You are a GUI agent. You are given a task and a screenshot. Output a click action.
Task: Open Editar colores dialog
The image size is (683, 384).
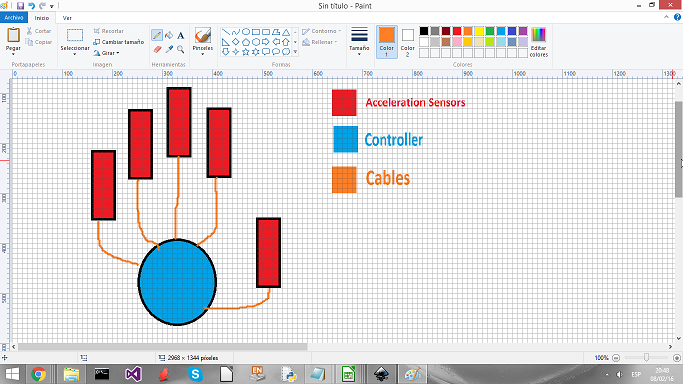[539, 42]
